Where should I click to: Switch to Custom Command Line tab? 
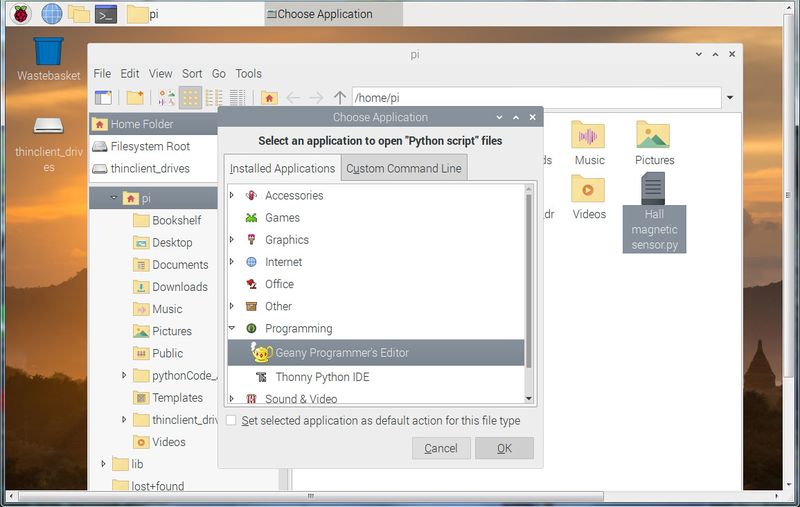pos(404,168)
